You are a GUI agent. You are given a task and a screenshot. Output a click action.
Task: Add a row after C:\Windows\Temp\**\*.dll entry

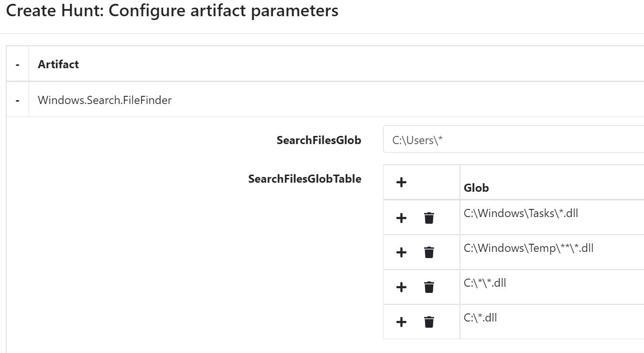pos(401,252)
